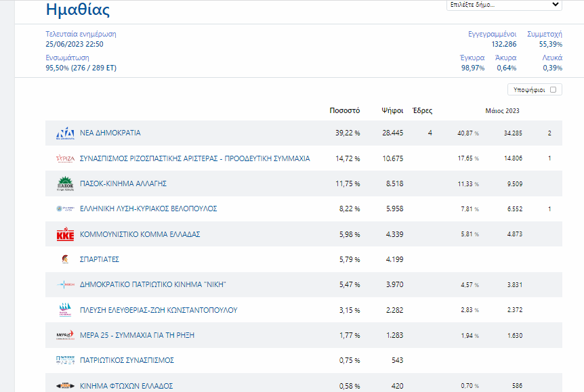Click the update time 25/06/2023 22:50
This screenshot has height=392, width=584.
75,44
